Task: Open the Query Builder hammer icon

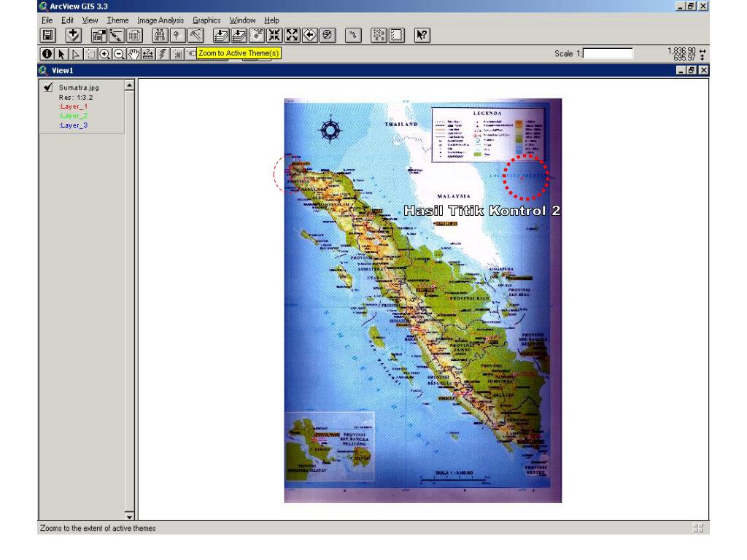Action: point(196,35)
